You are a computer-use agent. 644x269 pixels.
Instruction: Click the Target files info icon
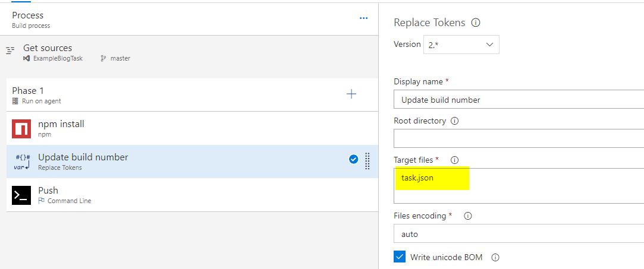coord(455,160)
